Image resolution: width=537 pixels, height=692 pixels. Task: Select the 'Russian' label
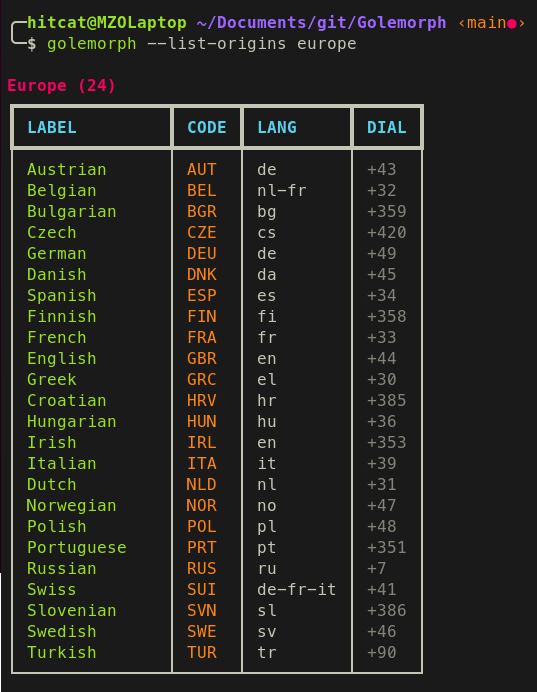point(62,569)
